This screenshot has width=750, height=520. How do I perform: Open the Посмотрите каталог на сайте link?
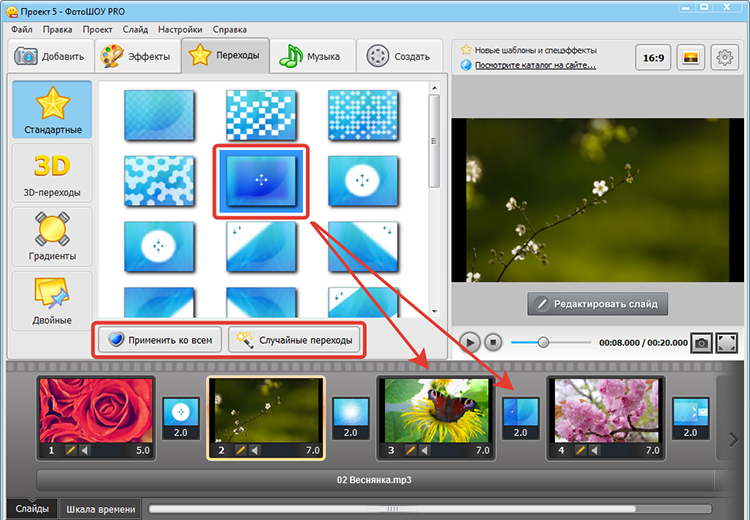535,65
